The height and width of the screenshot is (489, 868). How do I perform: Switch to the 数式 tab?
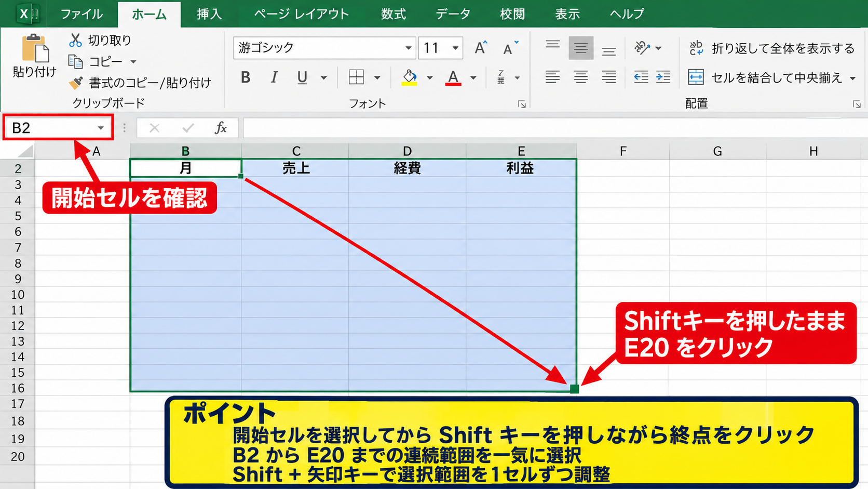tap(393, 14)
